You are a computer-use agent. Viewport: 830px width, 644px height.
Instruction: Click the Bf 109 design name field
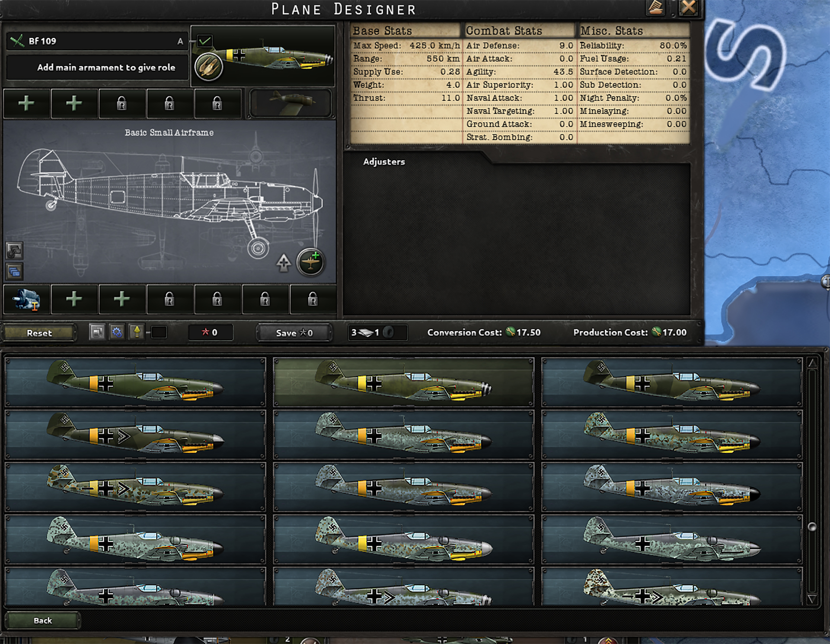[98, 41]
